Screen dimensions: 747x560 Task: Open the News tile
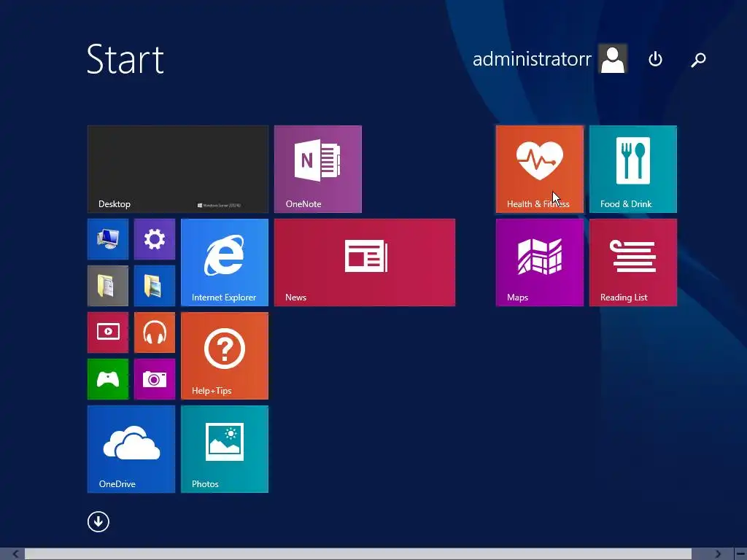365,262
